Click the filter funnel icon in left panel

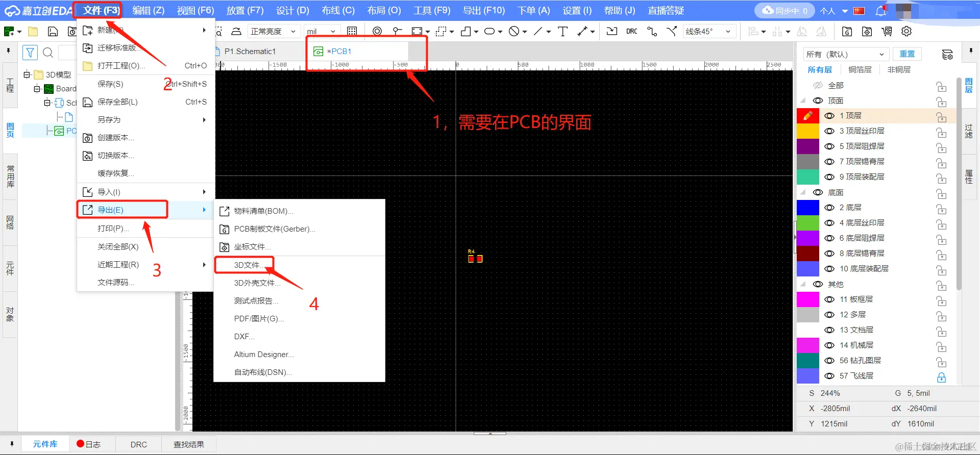point(30,52)
